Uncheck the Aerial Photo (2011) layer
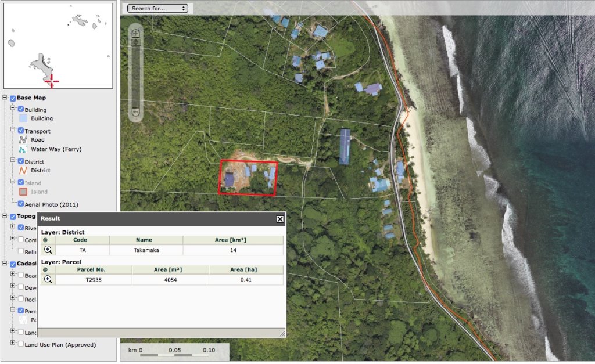The image size is (595, 364). point(21,204)
